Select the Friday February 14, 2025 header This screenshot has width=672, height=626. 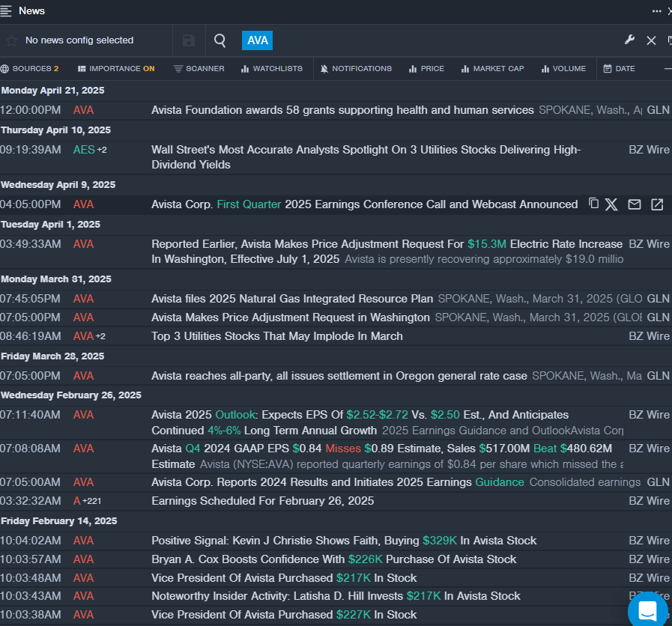pos(59,521)
